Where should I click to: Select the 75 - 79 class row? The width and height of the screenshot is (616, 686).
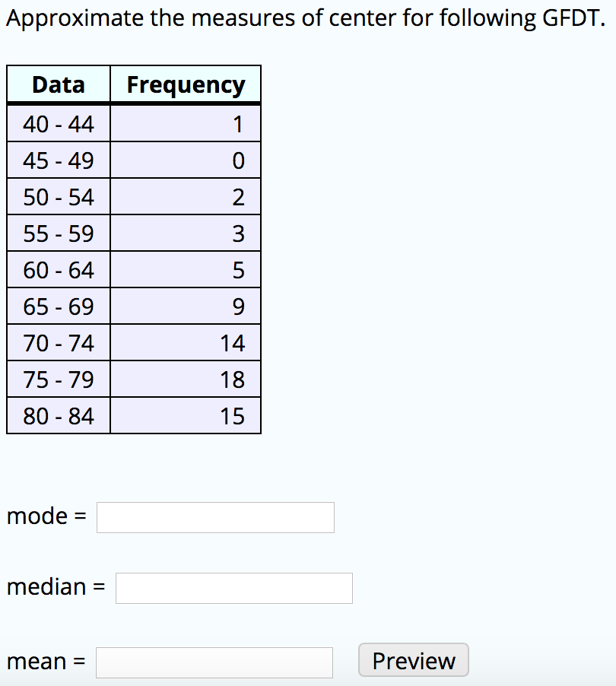(58, 378)
